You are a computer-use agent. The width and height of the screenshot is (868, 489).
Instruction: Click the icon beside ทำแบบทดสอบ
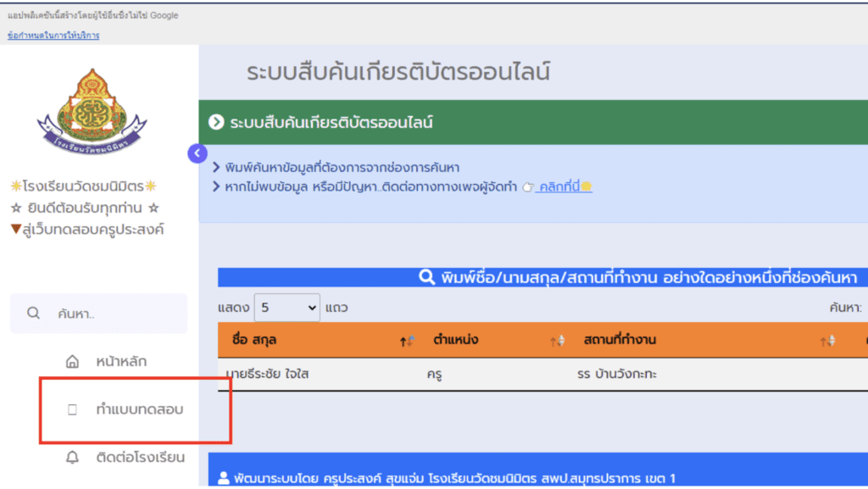(x=72, y=410)
